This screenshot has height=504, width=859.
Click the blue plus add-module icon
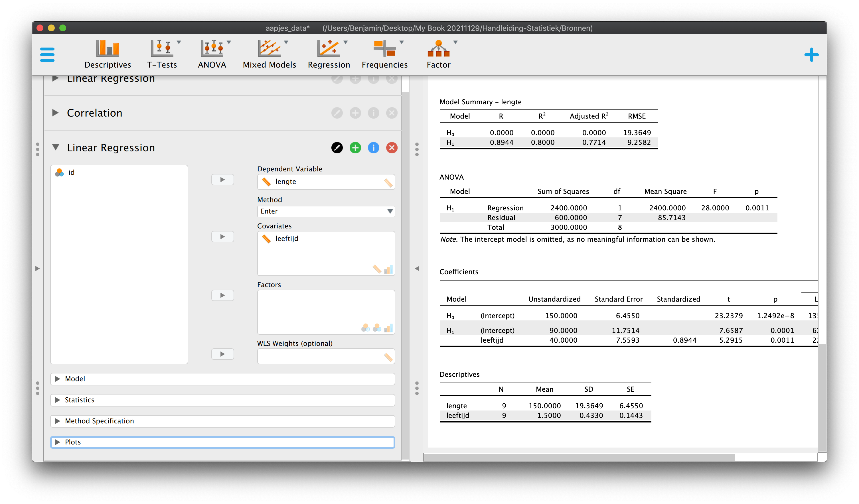coord(811,55)
